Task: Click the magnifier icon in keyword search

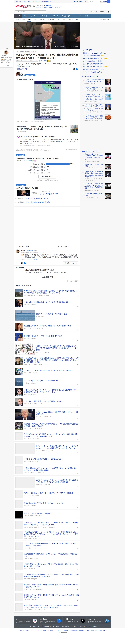Action: point(45,12)
